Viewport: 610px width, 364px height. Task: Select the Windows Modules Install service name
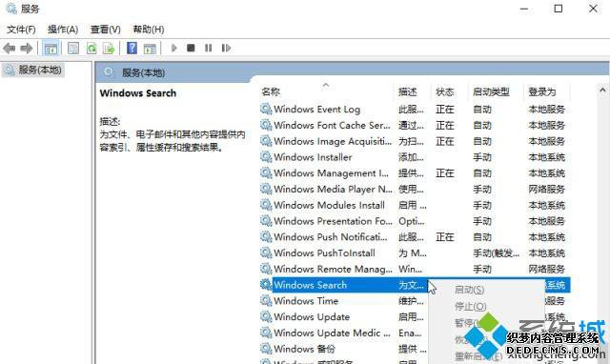coord(329,205)
